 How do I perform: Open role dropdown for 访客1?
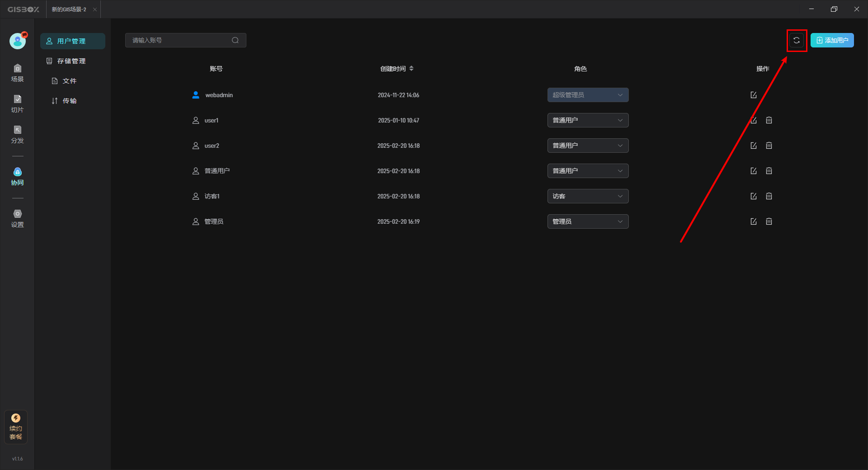pyautogui.click(x=588, y=196)
